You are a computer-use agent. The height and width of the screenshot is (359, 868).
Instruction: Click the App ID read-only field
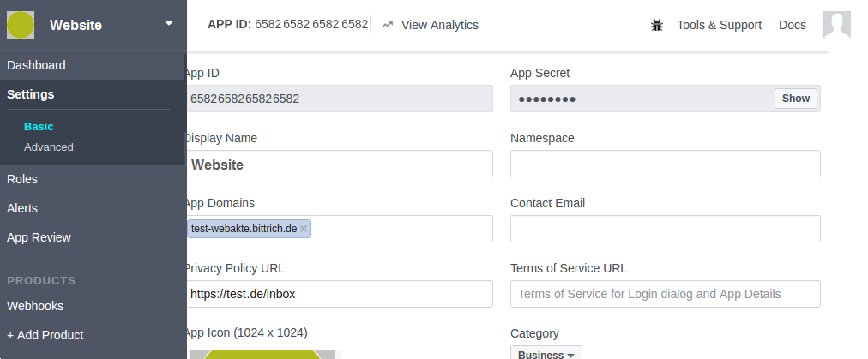(340, 99)
